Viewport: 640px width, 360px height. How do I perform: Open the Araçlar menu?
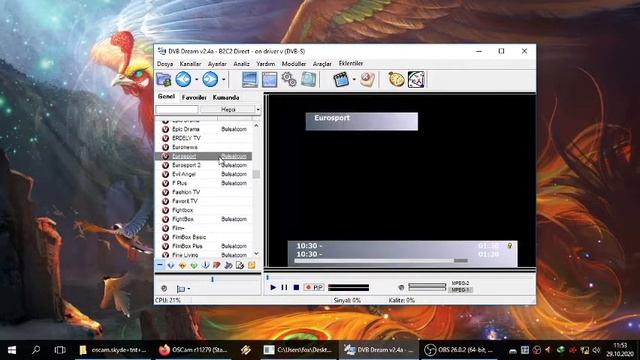pyautogui.click(x=322, y=64)
